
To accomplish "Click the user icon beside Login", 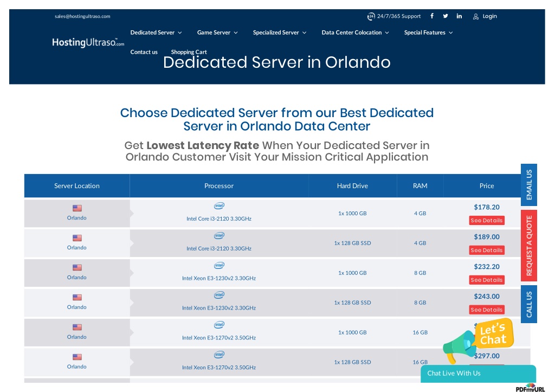I will coord(476,16).
